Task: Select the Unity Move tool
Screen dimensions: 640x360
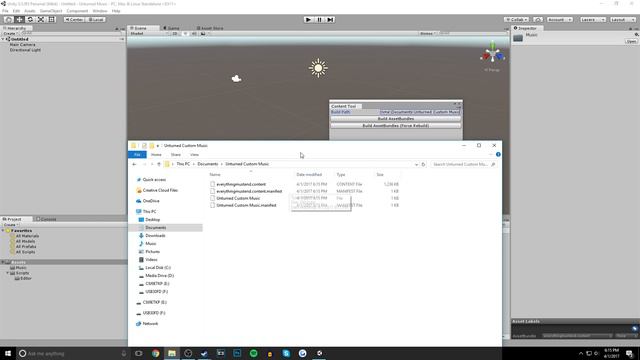Action: point(19,20)
